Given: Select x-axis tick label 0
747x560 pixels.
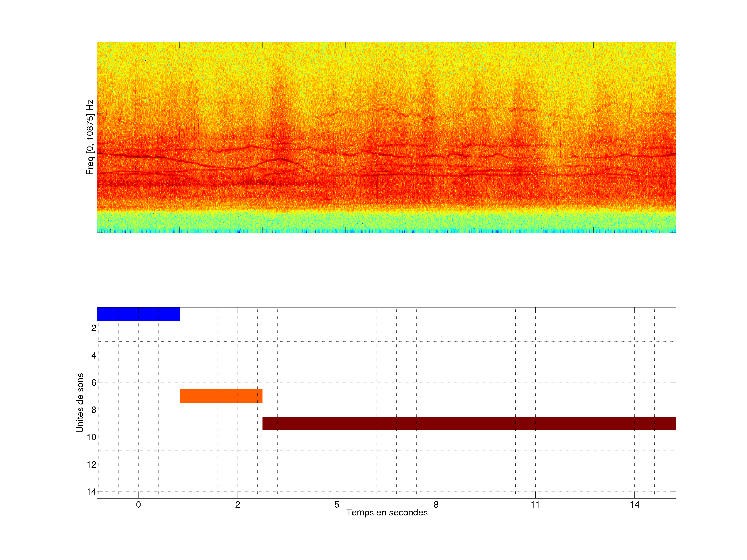Looking at the screenshot, I should (139, 505).
